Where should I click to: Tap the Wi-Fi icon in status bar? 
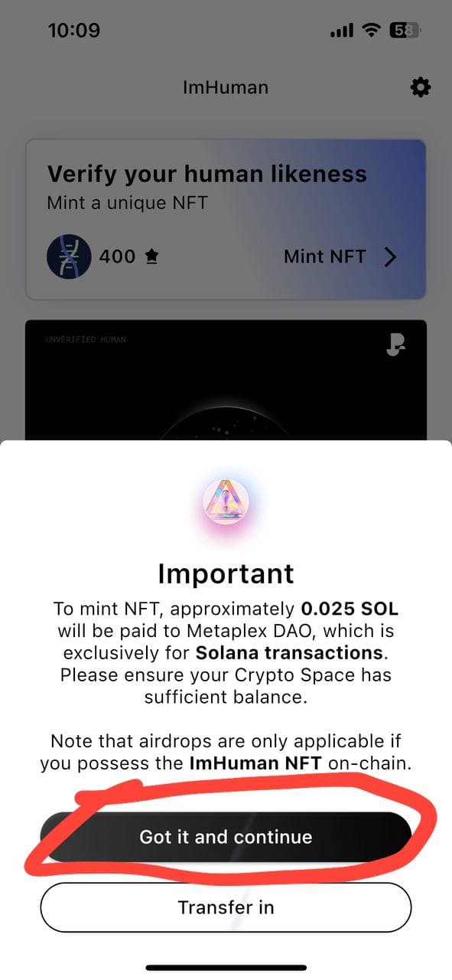372,31
